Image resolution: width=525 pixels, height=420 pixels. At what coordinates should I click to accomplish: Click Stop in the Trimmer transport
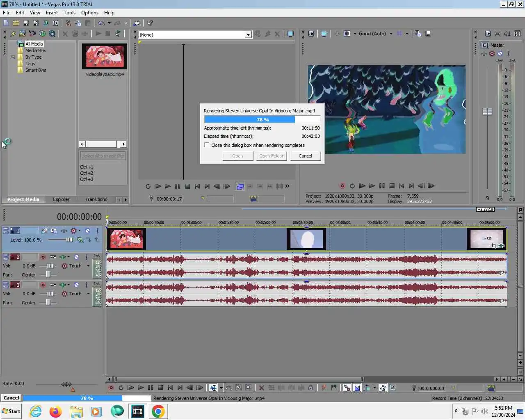point(187,186)
